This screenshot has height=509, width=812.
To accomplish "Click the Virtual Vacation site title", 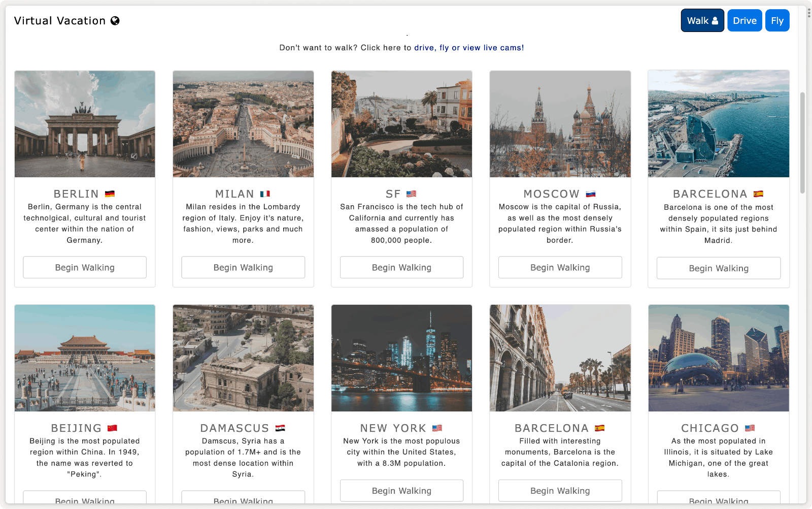I will click(x=60, y=21).
